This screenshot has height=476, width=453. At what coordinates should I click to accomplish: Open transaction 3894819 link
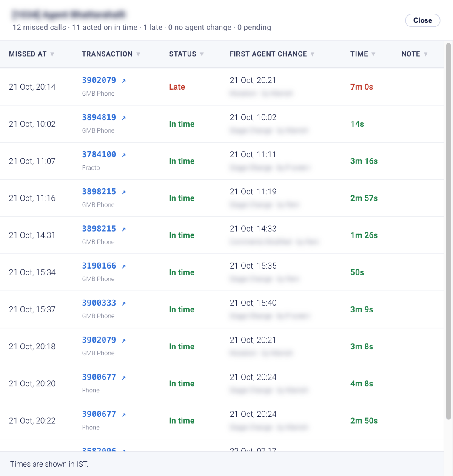(x=99, y=117)
